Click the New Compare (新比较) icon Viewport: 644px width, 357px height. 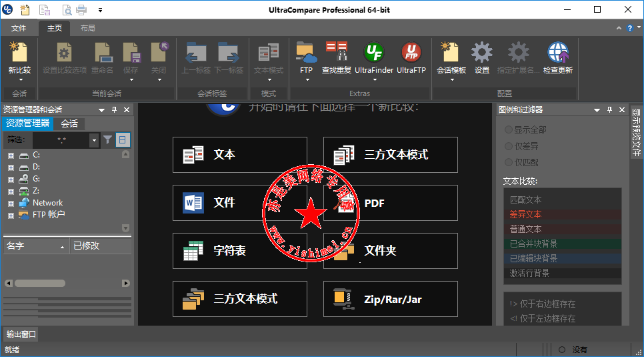pos(19,52)
